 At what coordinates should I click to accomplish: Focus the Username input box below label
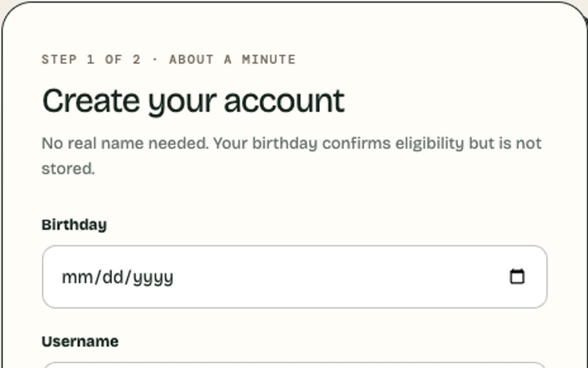294,365
